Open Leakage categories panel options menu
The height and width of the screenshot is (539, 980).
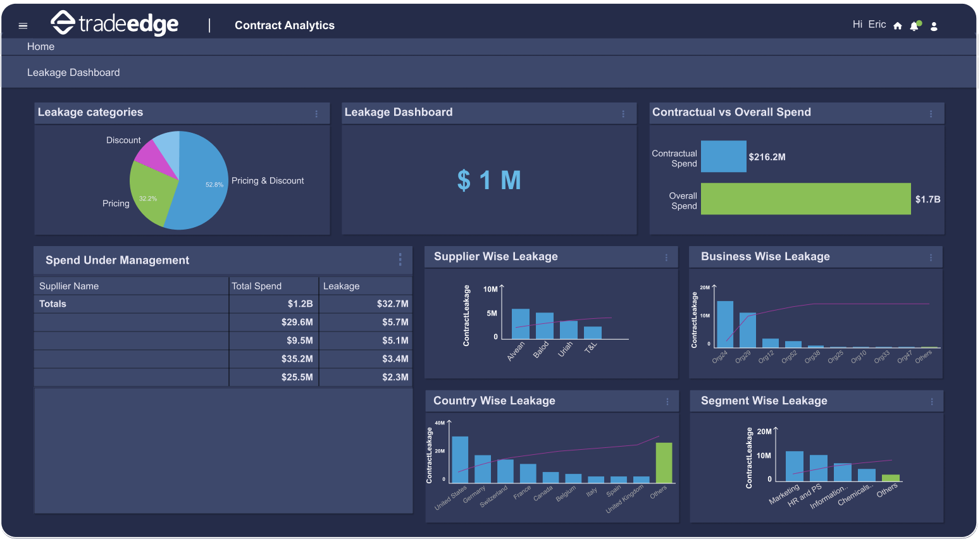(316, 114)
